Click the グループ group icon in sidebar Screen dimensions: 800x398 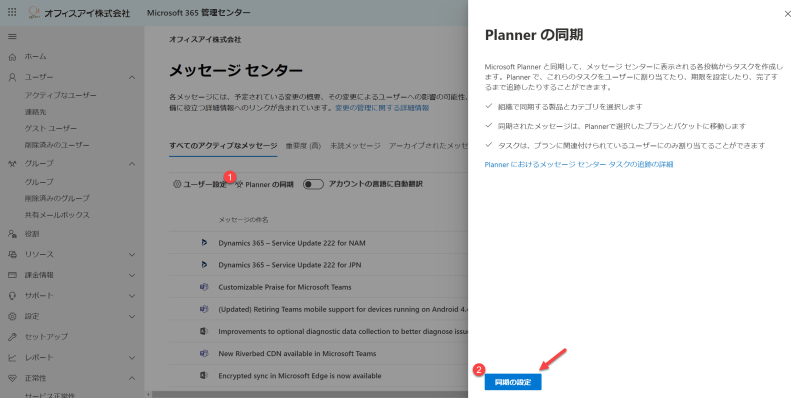coord(13,163)
